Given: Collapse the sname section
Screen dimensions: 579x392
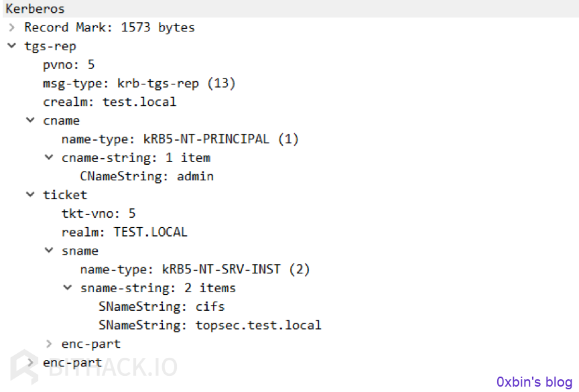Looking at the screenshot, I should click(x=49, y=251).
